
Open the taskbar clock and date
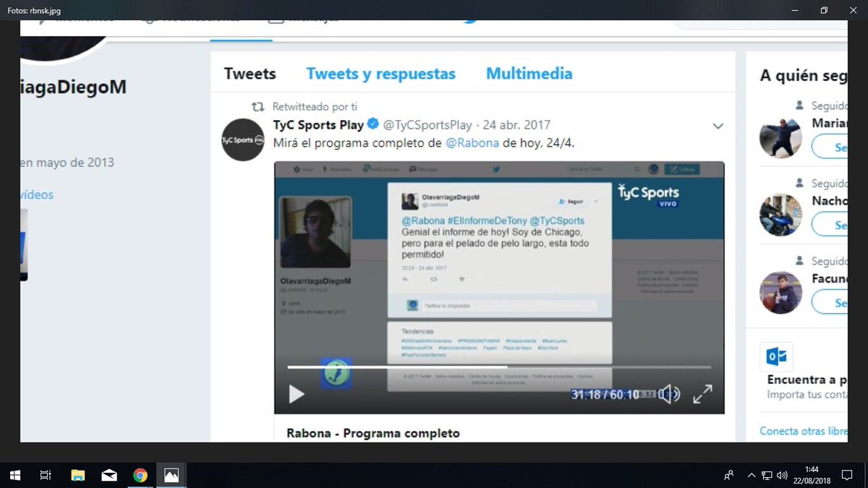click(812, 475)
